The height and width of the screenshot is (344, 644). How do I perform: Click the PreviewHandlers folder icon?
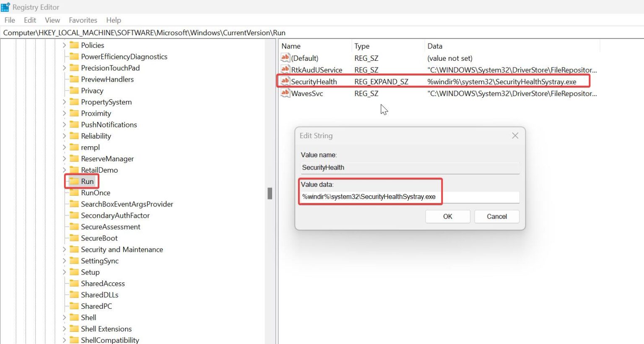[74, 79]
